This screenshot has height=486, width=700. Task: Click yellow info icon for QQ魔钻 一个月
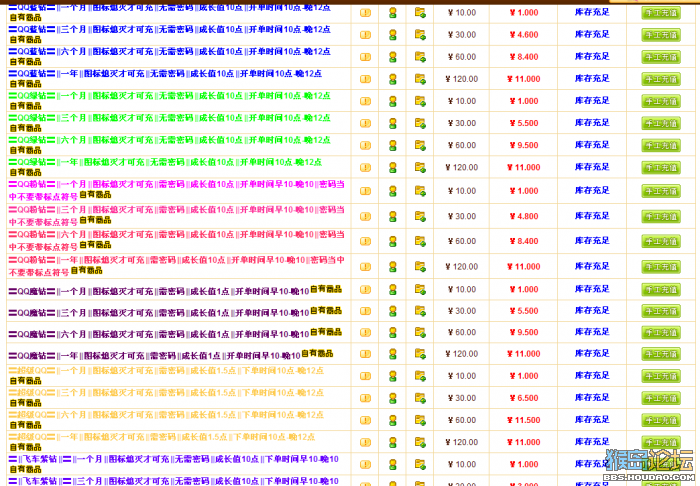[365, 290]
